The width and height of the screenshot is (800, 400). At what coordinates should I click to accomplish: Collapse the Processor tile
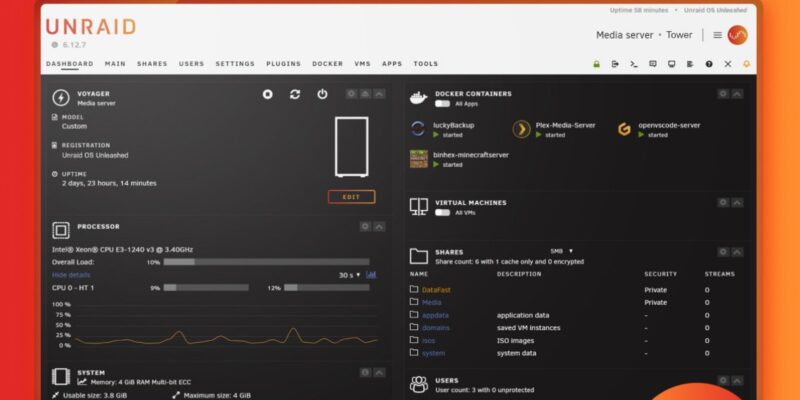point(380,227)
